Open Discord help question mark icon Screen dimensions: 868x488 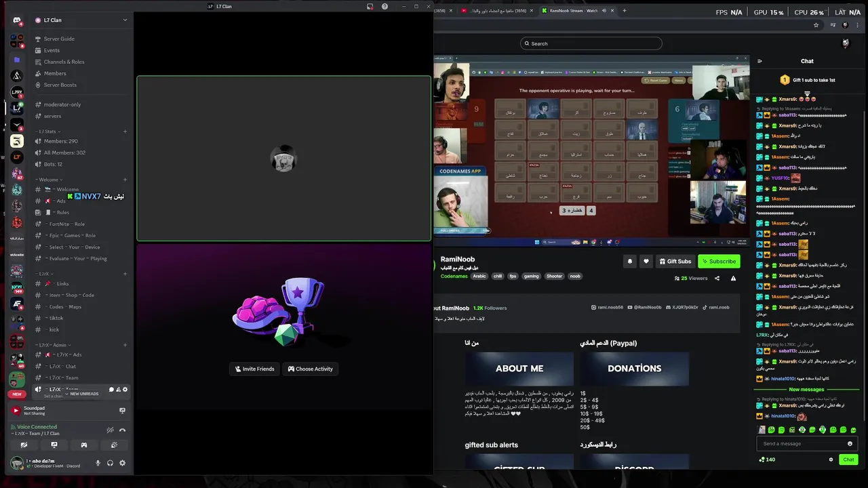[x=384, y=6]
